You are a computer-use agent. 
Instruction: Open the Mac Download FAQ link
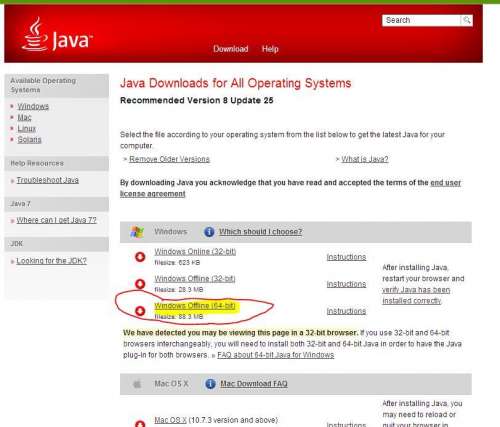pyautogui.click(x=254, y=384)
